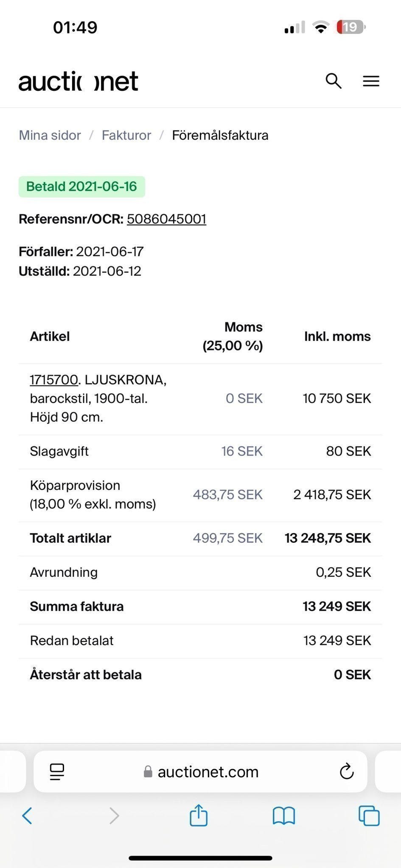Tap the search magnifier icon

(x=334, y=81)
